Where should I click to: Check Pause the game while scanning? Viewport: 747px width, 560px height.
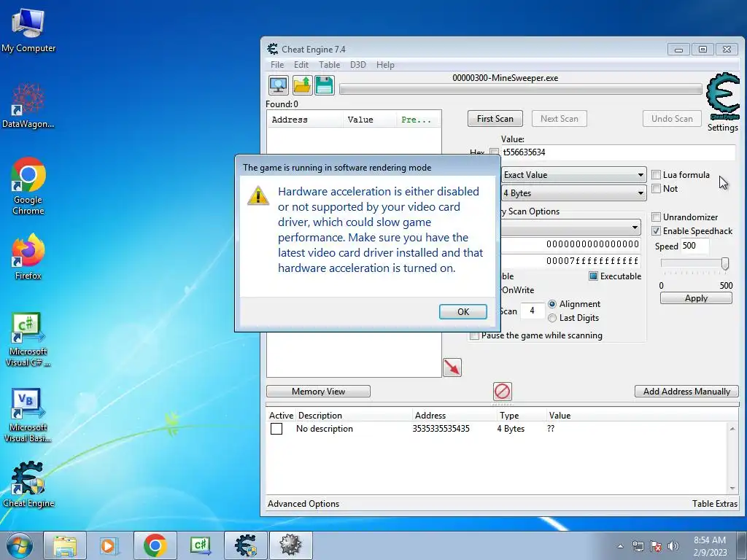[474, 335]
